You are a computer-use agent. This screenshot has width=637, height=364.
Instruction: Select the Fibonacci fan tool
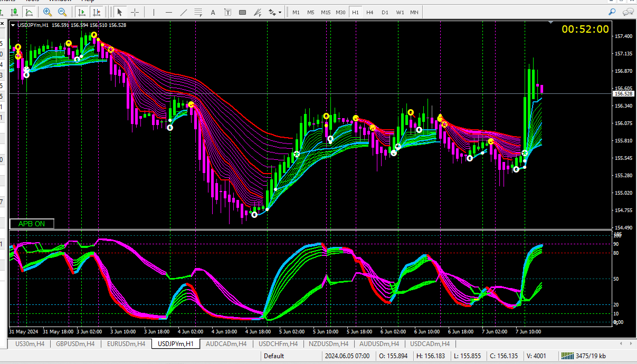tap(257, 12)
